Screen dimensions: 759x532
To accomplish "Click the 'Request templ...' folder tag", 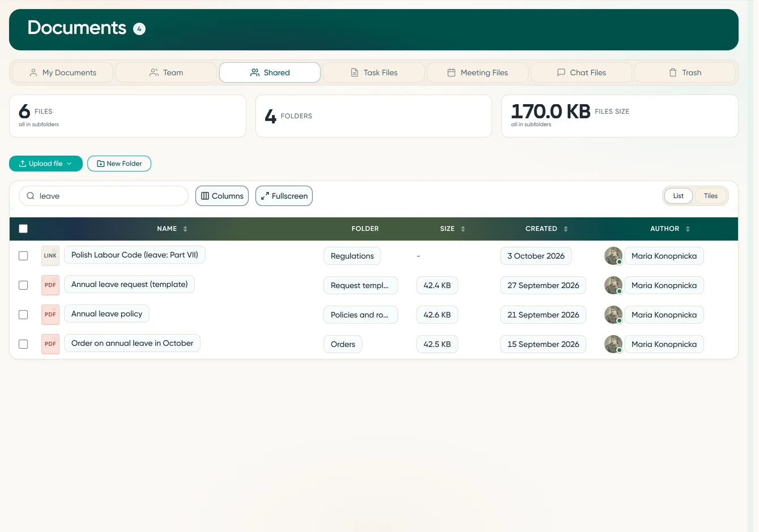I will pos(360,285).
